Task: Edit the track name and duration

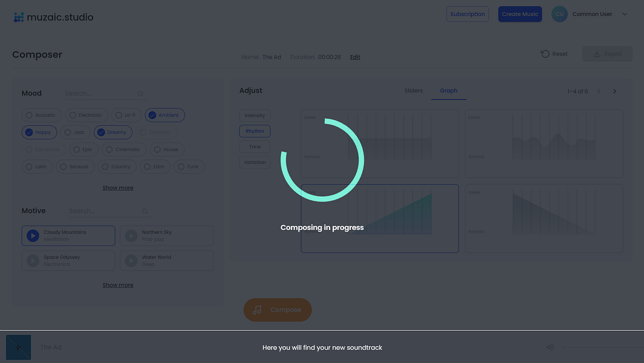Action: pos(355,57)
